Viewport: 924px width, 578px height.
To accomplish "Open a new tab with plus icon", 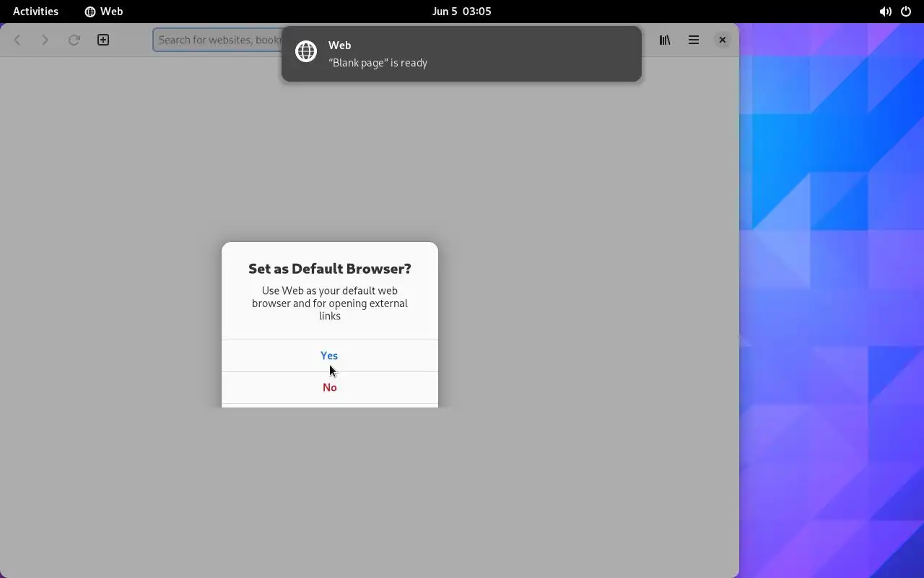I will point(103,40).
